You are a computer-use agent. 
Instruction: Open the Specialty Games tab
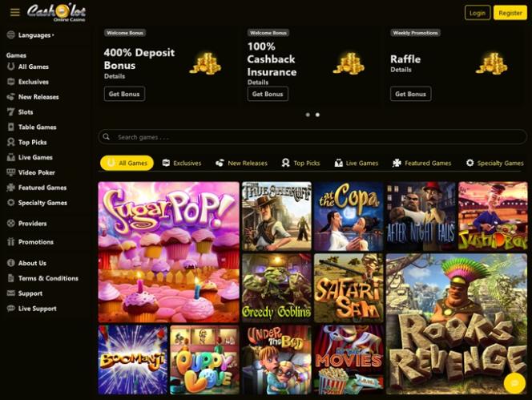[x=495, y=163]
